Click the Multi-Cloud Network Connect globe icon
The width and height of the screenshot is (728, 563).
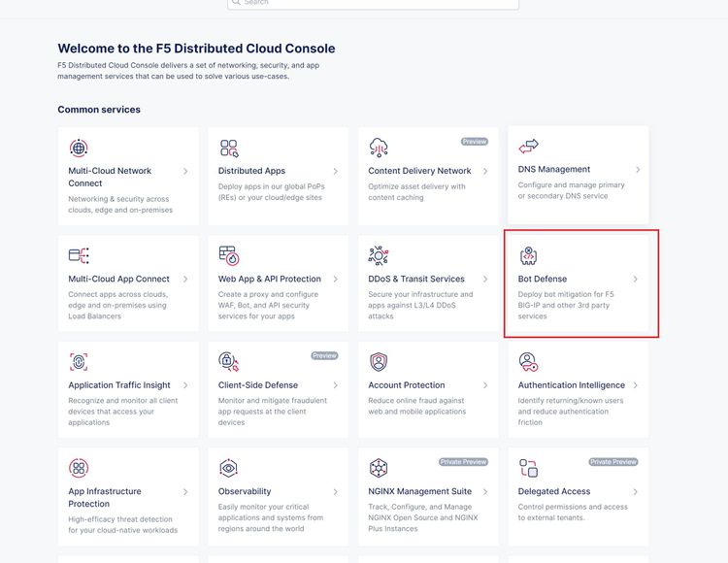pos(79,148)
